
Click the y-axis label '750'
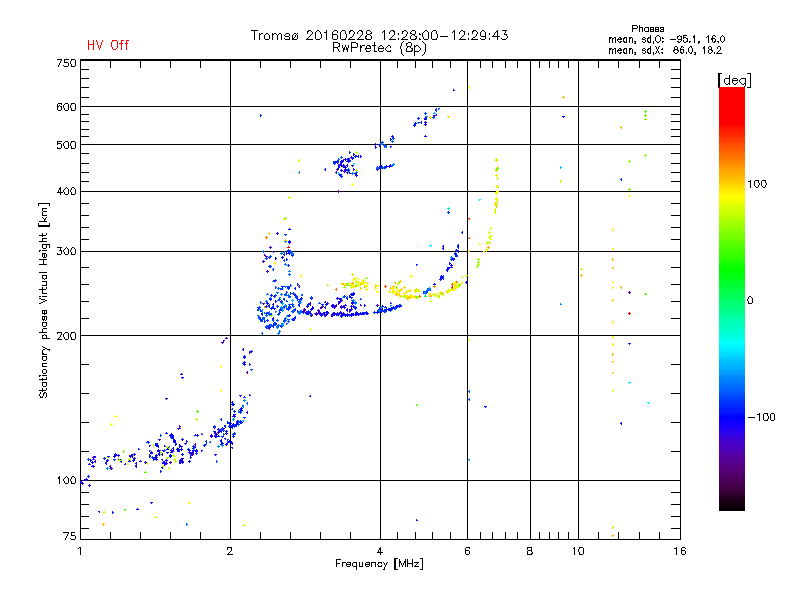66,63
